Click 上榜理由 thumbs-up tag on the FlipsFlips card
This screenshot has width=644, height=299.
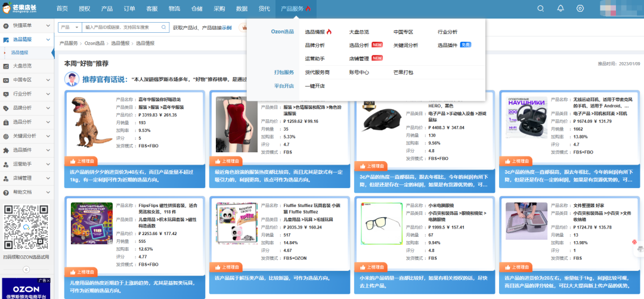(82, 272)
